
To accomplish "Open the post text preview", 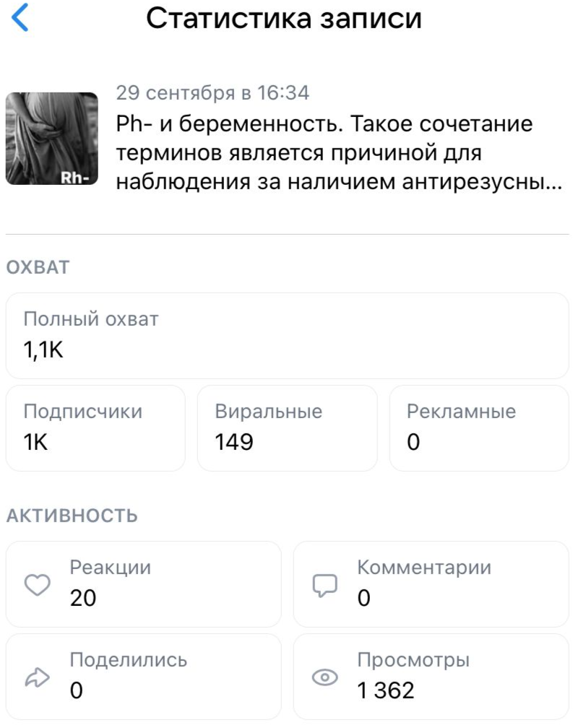I will [x=338, y=154].
